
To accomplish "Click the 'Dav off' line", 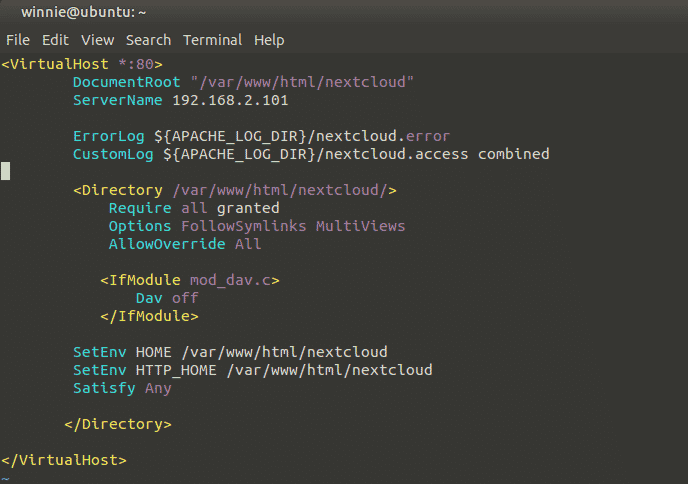I will pos(167,298).
